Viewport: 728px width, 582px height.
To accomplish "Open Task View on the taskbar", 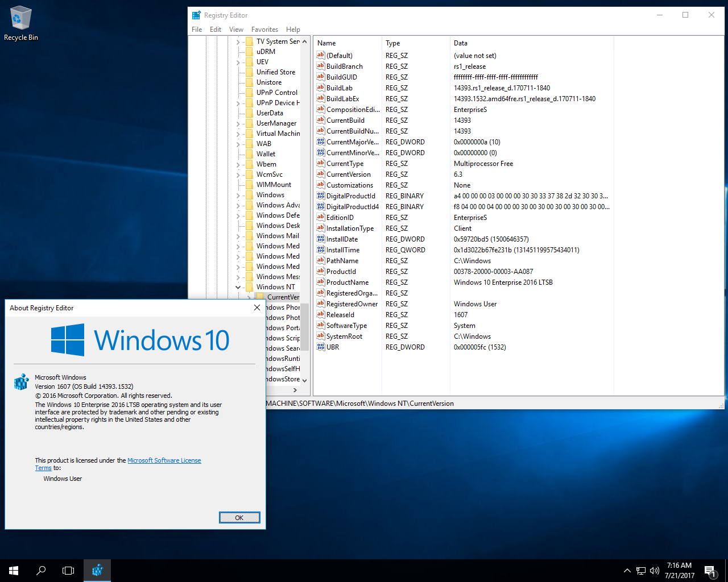I will [68, 571].
